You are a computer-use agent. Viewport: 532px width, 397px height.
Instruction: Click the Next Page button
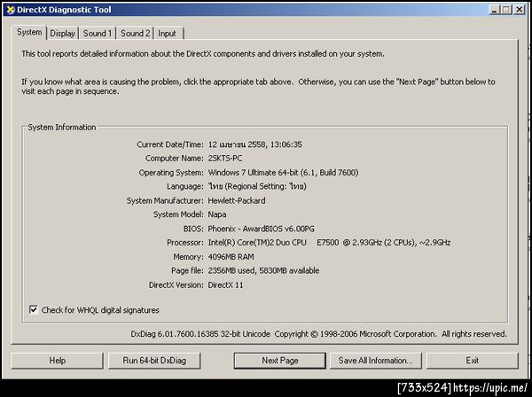point(280,361)
